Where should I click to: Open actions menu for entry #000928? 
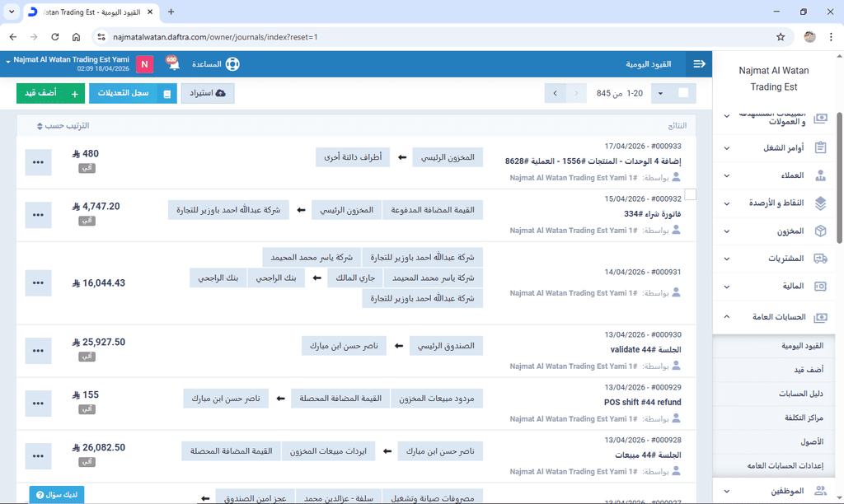point(38,456)
